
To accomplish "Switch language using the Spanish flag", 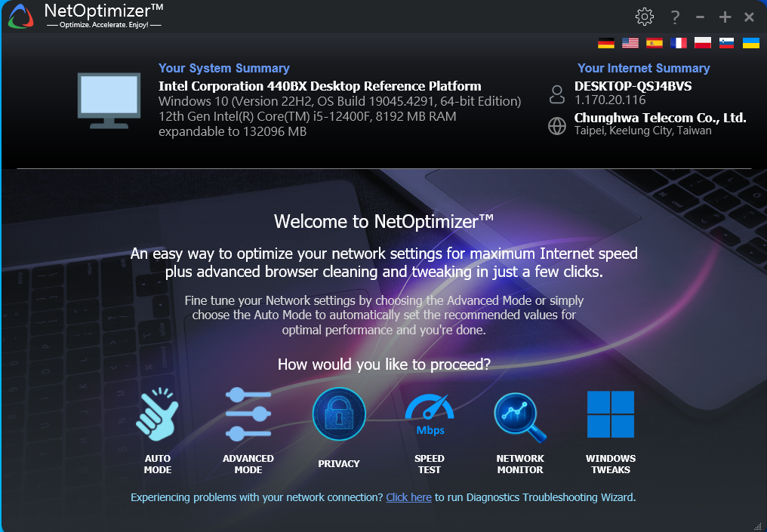I will tap(655, 43).
